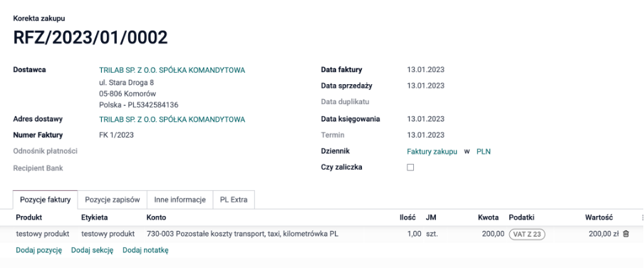The height and width of the screenshot is (268, 644).
Task: Change the PLN currency selection
Action: click(x=484, y=152)
